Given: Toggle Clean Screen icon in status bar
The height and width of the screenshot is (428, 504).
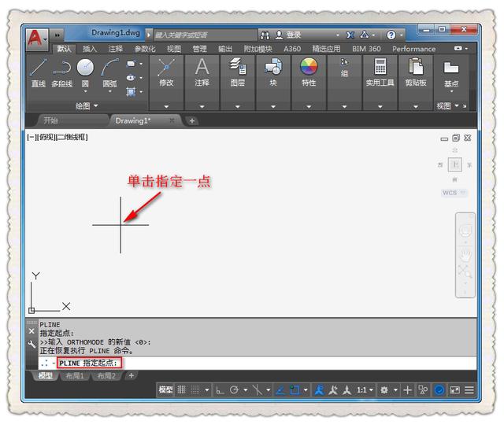Looking at the screenshot, I should click(x=455, y=390).
